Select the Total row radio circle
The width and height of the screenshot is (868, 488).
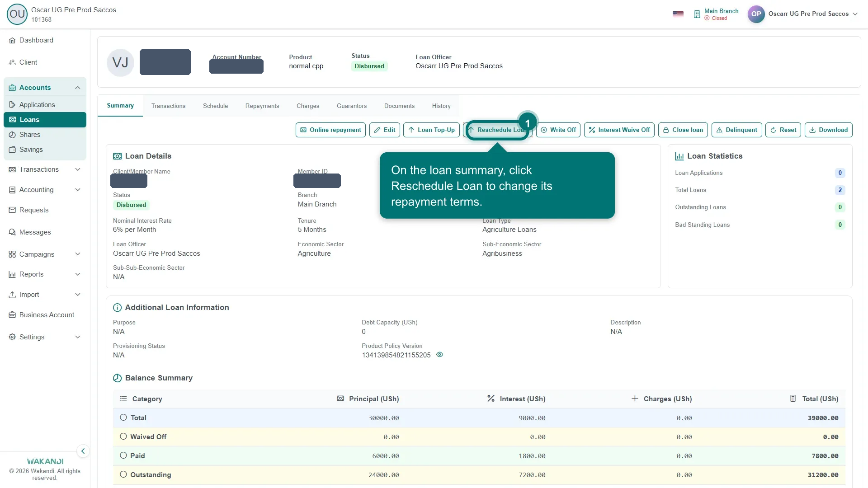pos(123,418)
